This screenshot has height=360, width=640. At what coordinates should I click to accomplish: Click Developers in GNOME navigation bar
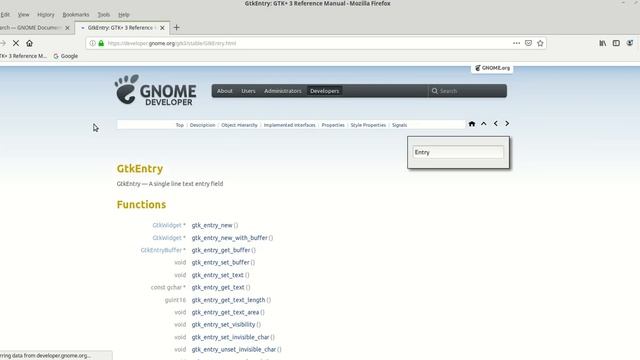pyautogui.click(x=324, y=91)
